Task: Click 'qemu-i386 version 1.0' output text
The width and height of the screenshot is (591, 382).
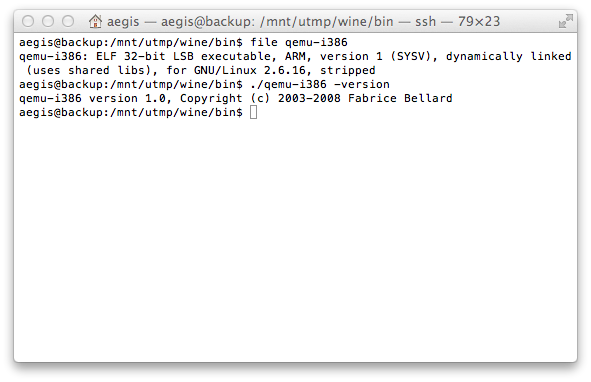Action: (x=92, y=98)
